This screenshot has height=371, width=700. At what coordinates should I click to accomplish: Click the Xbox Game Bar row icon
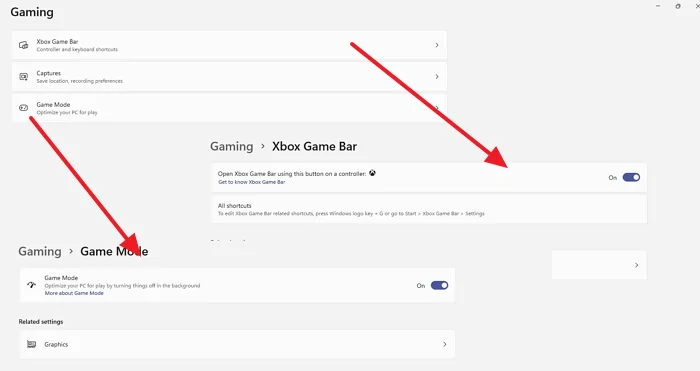pos(24,45)
